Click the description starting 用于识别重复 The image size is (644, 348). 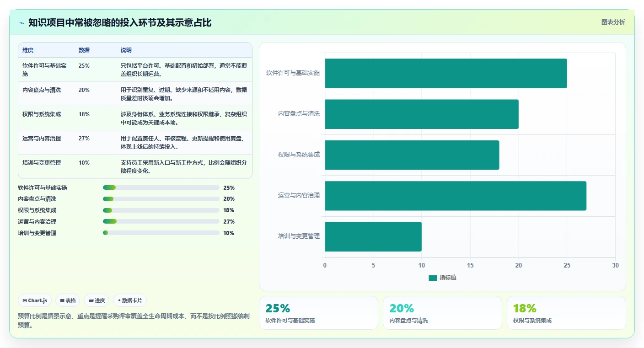click(x=184, y=94)
